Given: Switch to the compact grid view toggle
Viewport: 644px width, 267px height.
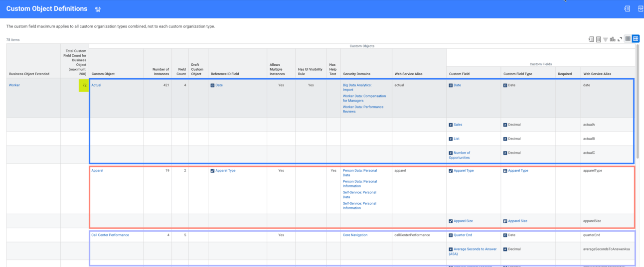Looking at the screenshot, I should click(x=628, y=39).
